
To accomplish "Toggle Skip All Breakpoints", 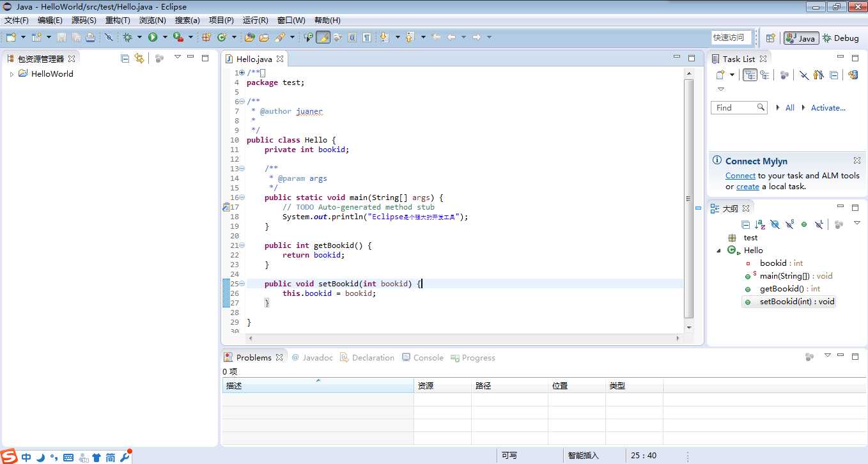I will (109, 37).
